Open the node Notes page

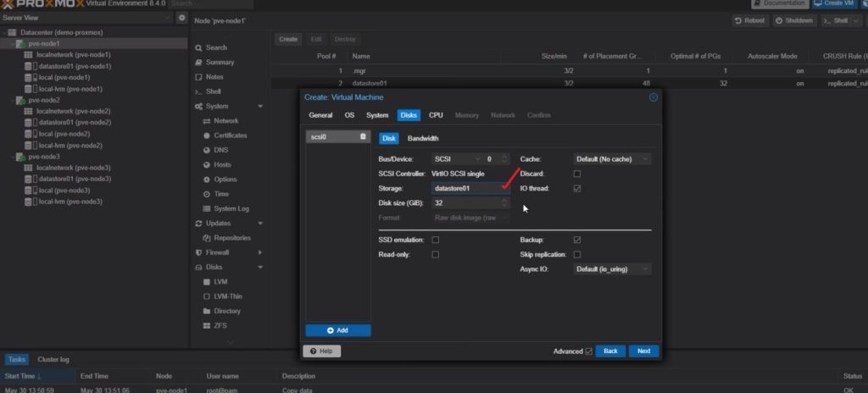pyautogui.click(x=214, y=77)
